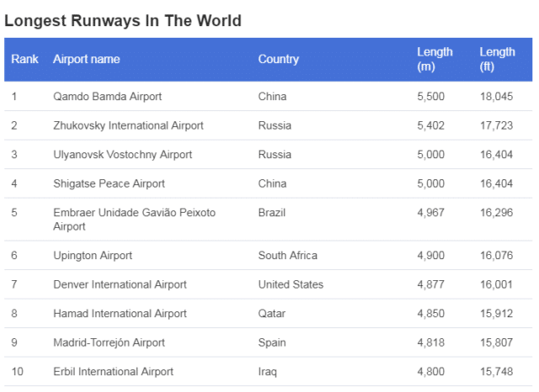This screenshot has width=539, height=392.
Task: Select Embraer Unidade Gavião Peixoto Airport
Action: pos(135,220)
